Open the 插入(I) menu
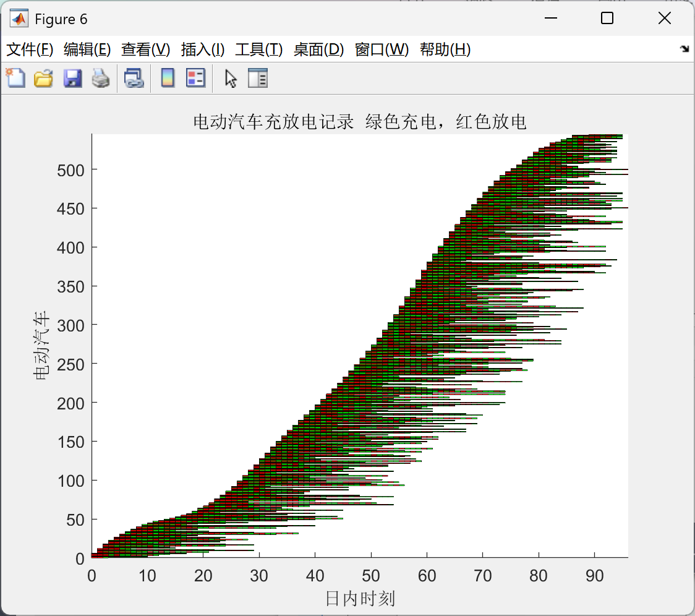Viewport: 695px width, 616px height. pyautogui.click(x=203, y=49)
